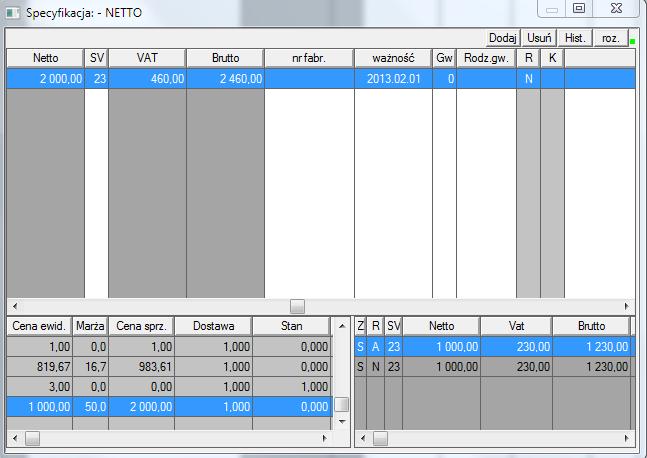The width and height of the screenshot is (647, 458).
Task: Click the Rodz.gw. column header
Action: click(486, 58)
